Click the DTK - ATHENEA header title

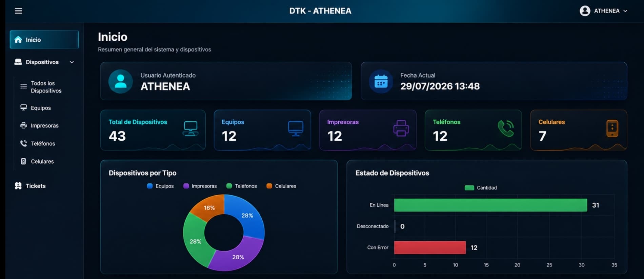point(320,11)
